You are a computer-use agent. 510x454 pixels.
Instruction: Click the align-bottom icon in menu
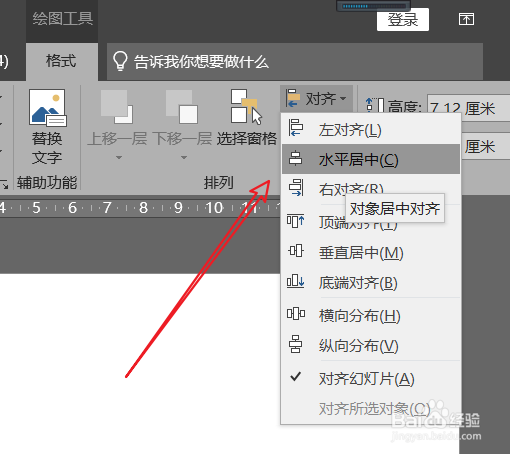[x=295, y=281]
